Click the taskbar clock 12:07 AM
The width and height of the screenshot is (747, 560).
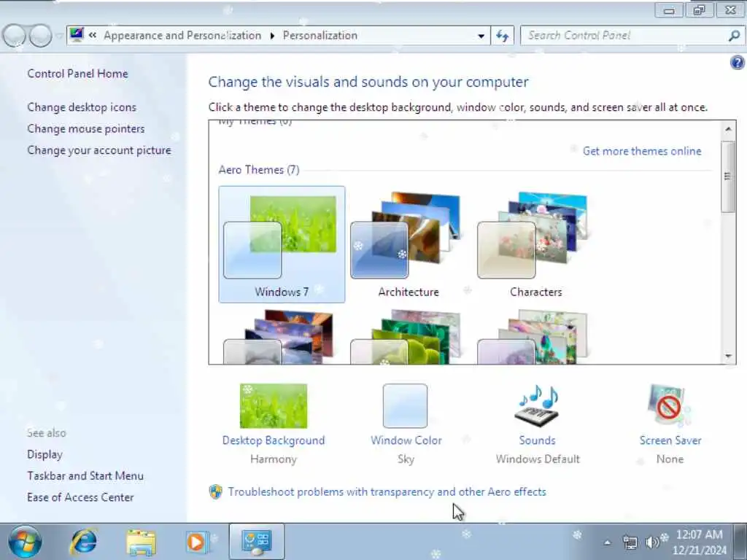(x=700, y=534)
